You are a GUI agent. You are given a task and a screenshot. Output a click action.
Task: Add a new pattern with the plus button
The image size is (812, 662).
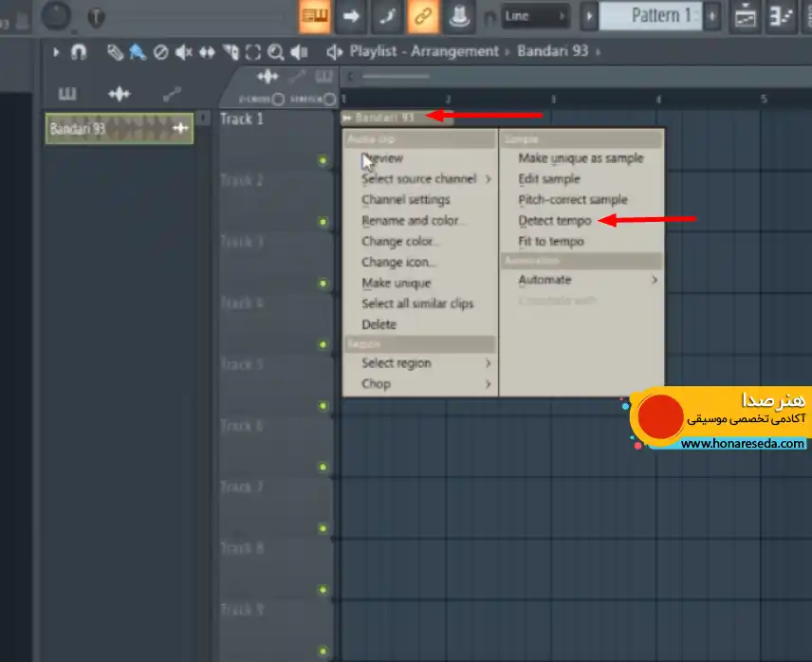tap(712, 16)
